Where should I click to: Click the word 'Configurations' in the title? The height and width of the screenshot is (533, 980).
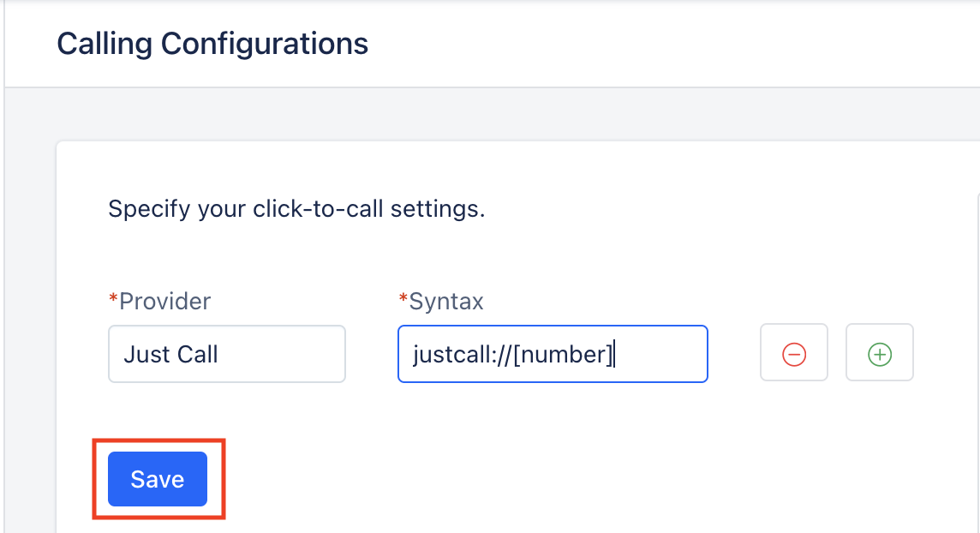coord(265,44)
